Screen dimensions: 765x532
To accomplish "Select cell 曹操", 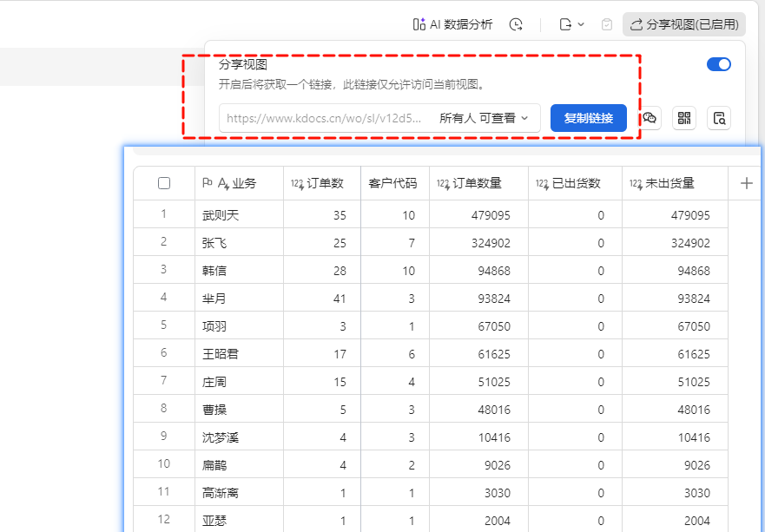I will pos(239,410).
